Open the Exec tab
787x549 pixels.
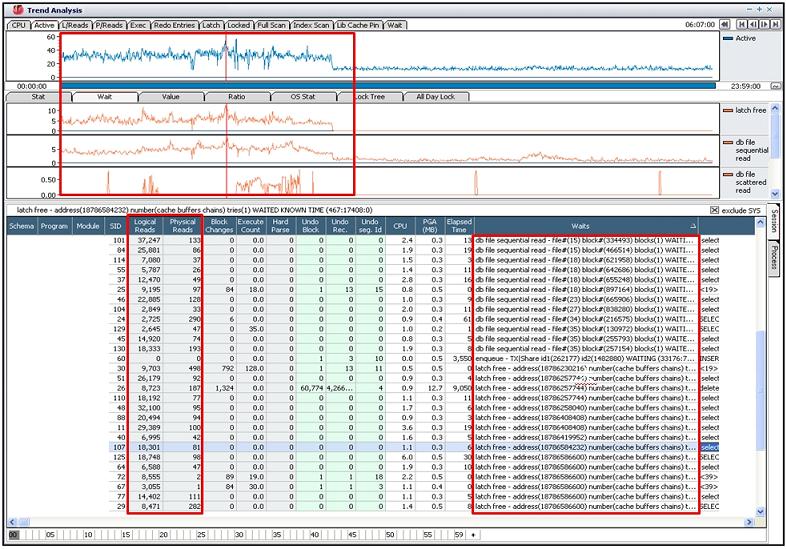[139, 25]
